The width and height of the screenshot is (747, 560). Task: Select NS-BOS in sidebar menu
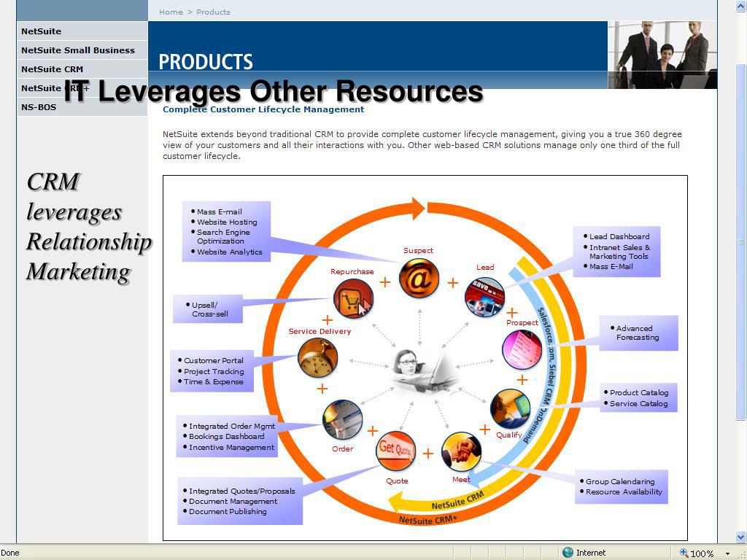(x=82, y=107)
